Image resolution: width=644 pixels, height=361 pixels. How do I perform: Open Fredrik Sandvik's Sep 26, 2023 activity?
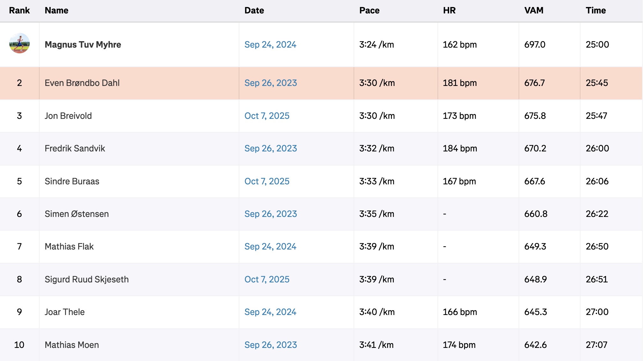(270, 148)
